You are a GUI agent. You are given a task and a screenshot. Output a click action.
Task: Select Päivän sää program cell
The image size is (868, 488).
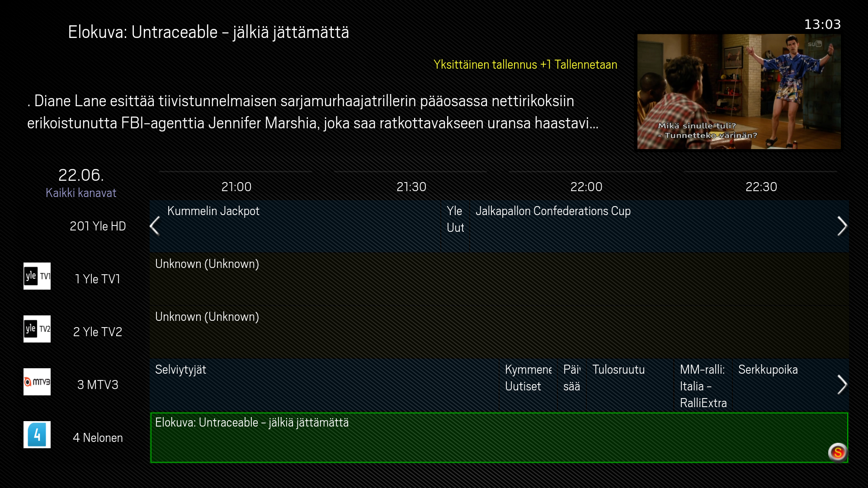[x=572, y=385]
